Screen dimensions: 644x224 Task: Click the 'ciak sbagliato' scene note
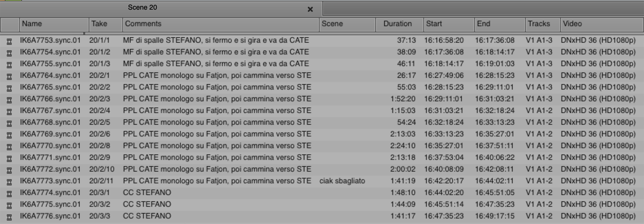(x=342, y=181)
